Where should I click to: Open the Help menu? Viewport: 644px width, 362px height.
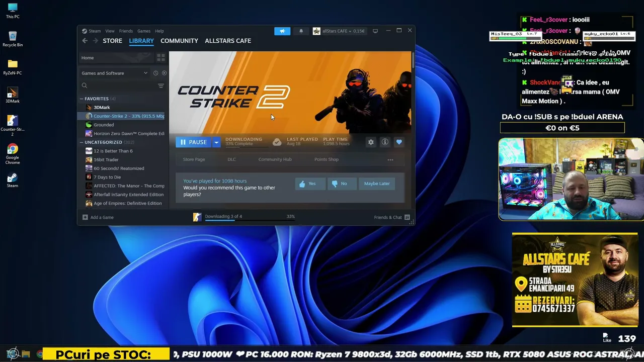pos(159,31)
